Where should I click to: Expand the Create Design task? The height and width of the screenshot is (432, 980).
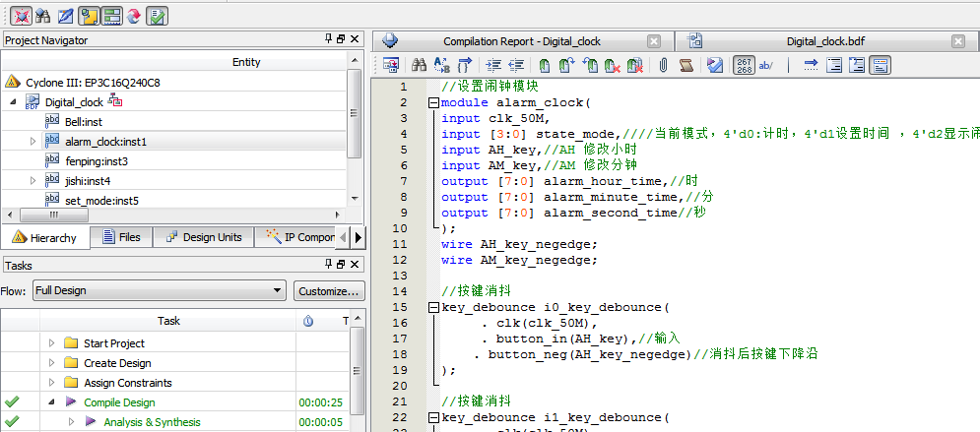click(x=52, y=363)
